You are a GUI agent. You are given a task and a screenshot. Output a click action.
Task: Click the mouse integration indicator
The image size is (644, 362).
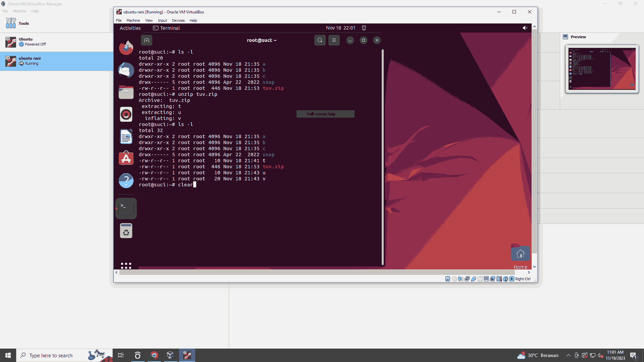coord(505,279)
